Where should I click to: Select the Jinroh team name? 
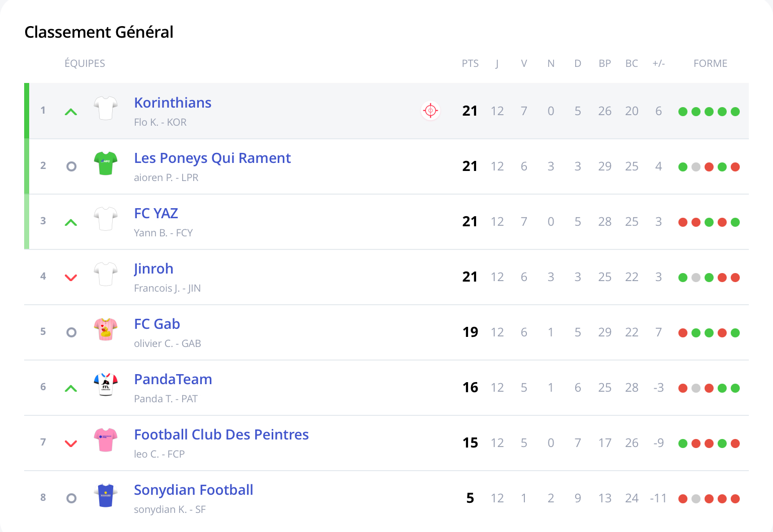coord(153,269)
